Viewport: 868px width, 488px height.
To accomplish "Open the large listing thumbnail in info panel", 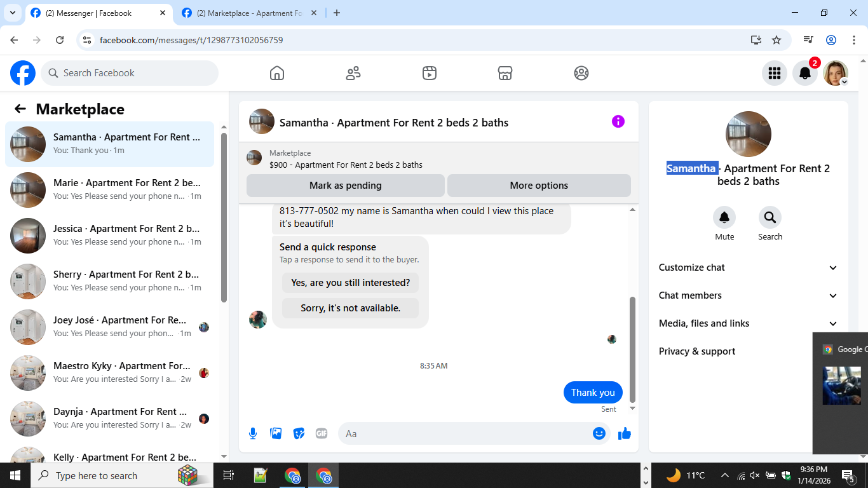I will click(749, 134).
